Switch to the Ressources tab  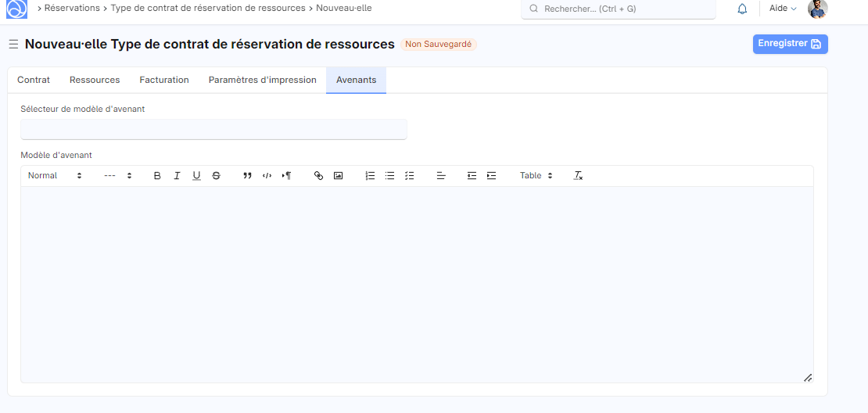tap(95, 80)
